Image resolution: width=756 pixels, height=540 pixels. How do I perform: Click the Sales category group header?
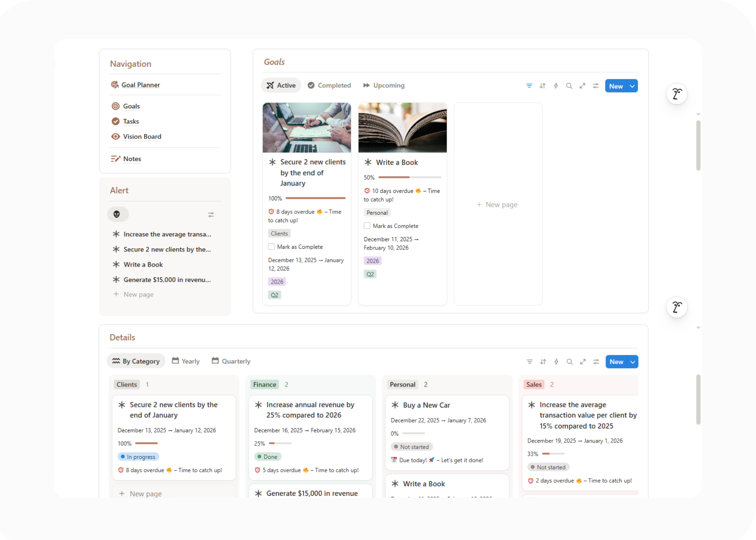pyautogui.click(x=533, y=385)
